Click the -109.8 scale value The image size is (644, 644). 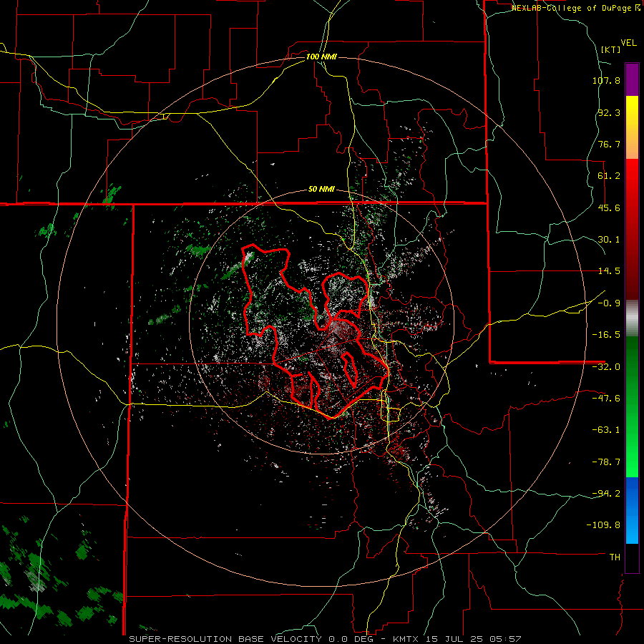[603, 525]
